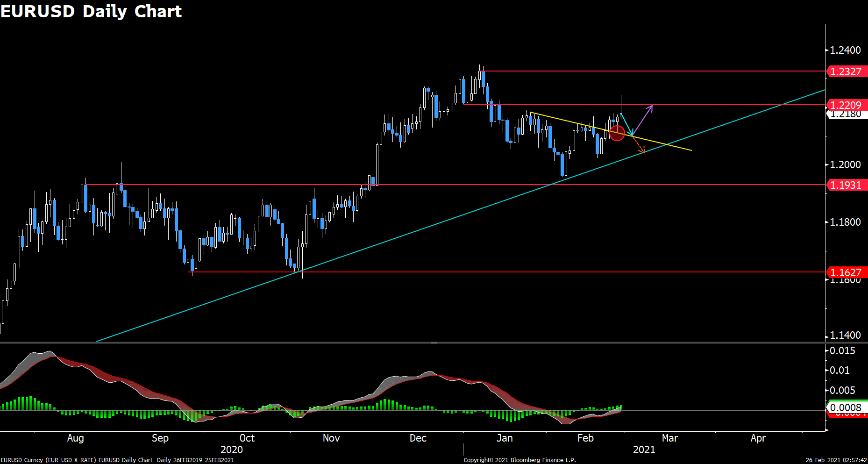Click the 0.005 indicator axis value
The image size is (868, 464).
843,390
